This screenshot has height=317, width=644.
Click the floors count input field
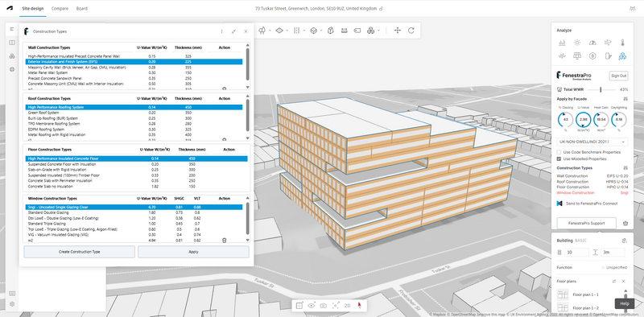click(576, 252)
